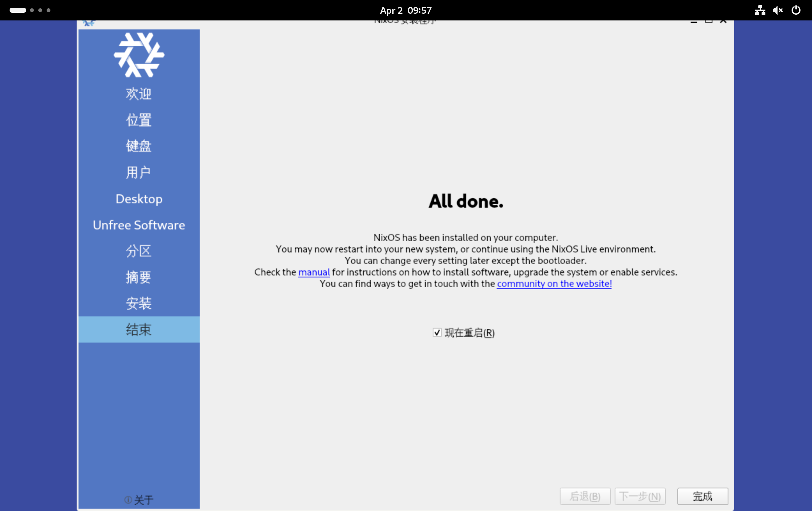This screenshot has width=812, height=511.
Task: Click the NixOS snowflake logo in sidebar
Action: 139,55
